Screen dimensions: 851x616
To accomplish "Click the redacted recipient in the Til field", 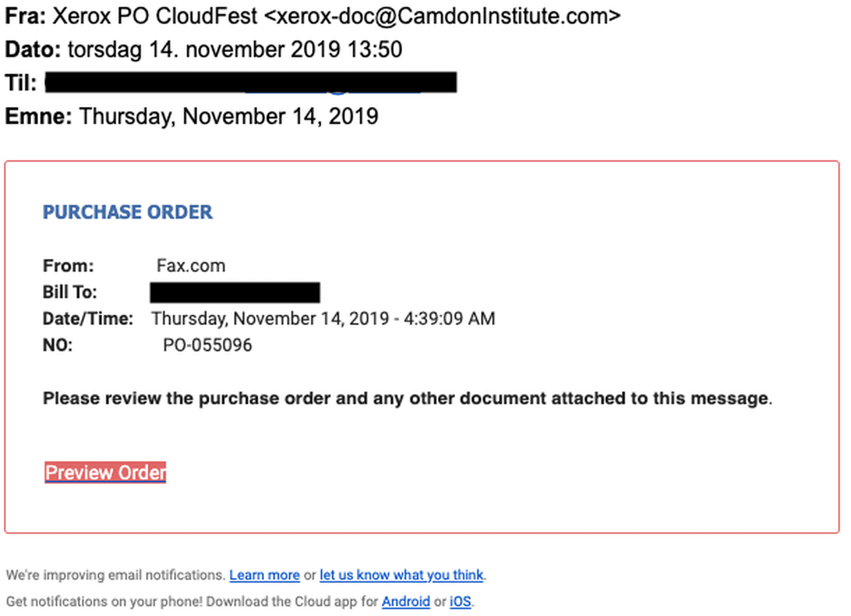I will coord(251,82).
